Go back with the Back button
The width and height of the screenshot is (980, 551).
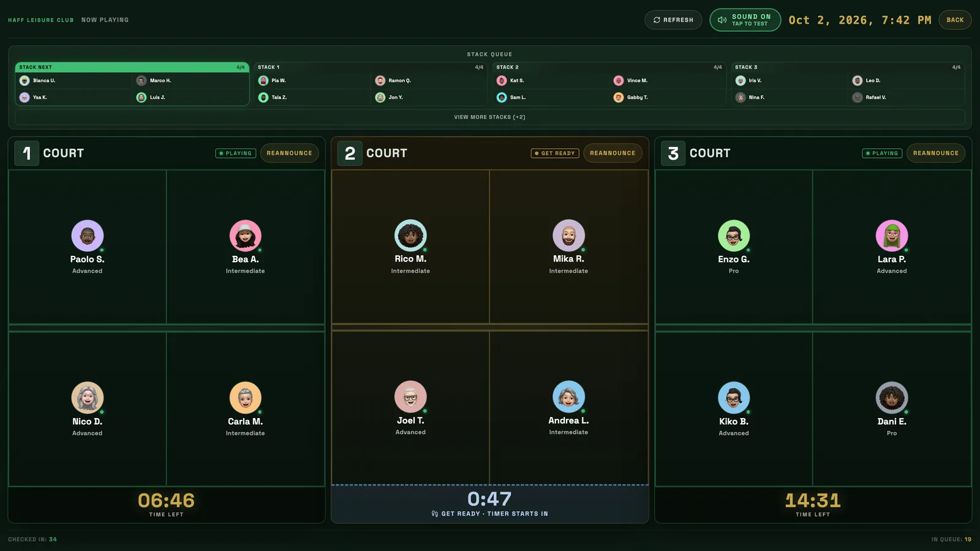pyautogui.click(x=955, y=20)
